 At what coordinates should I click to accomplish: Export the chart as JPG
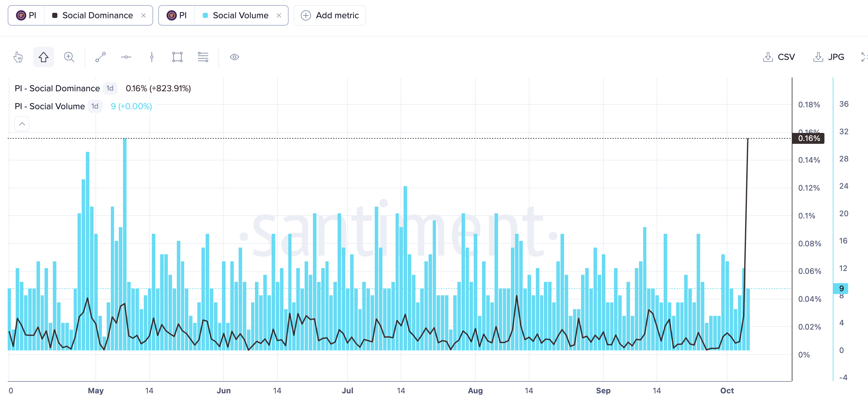pyautogui.click(x=829, y=57)
